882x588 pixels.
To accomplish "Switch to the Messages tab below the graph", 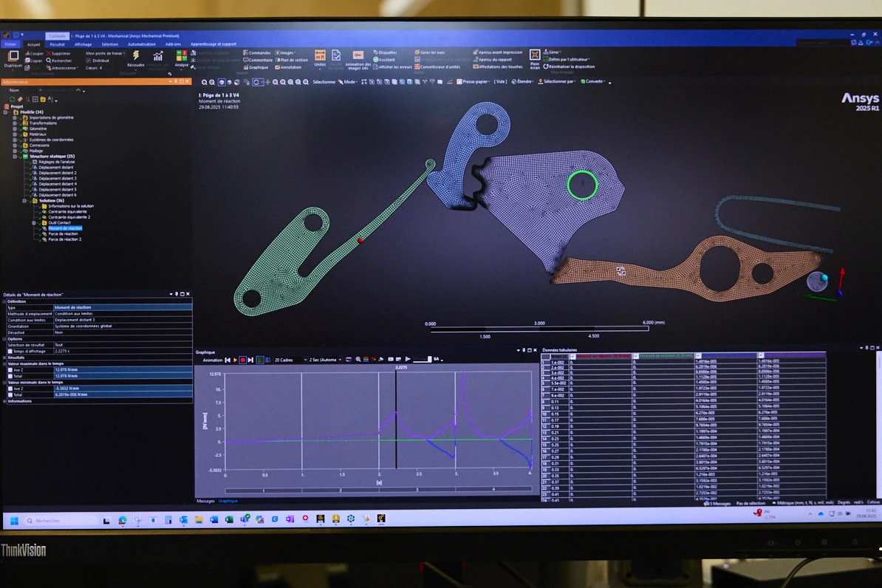I will [205, 501].
